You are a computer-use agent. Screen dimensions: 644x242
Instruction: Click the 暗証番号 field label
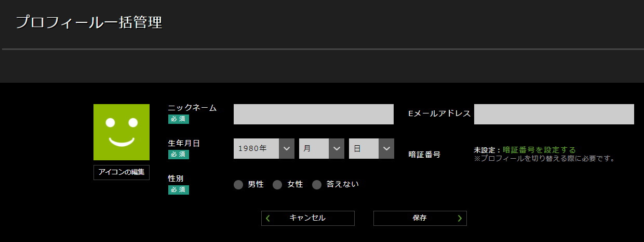coord(424,155)
